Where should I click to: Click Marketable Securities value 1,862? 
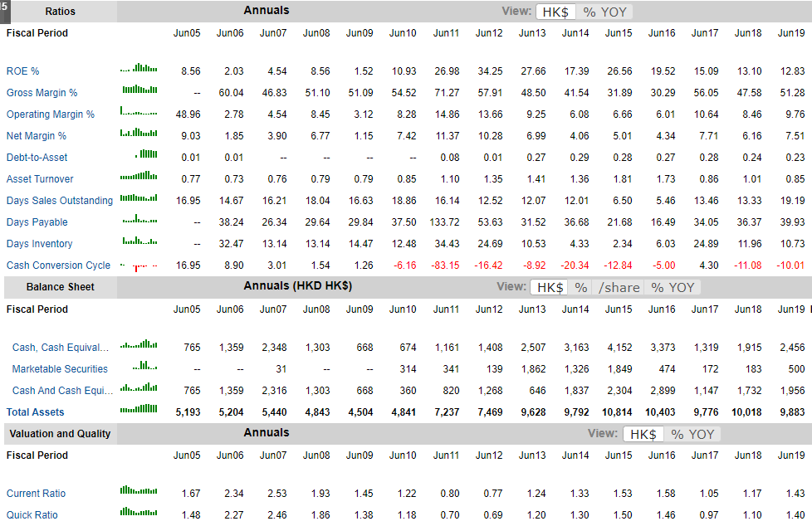coord(533,369)
